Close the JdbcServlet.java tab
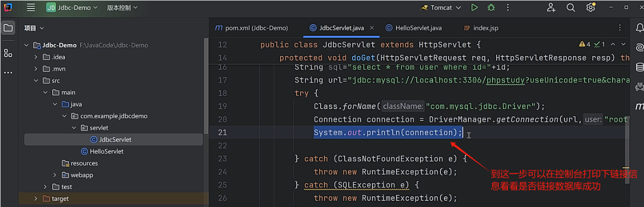The width and height of the screenshot is (644, 207). pos(372,28)
